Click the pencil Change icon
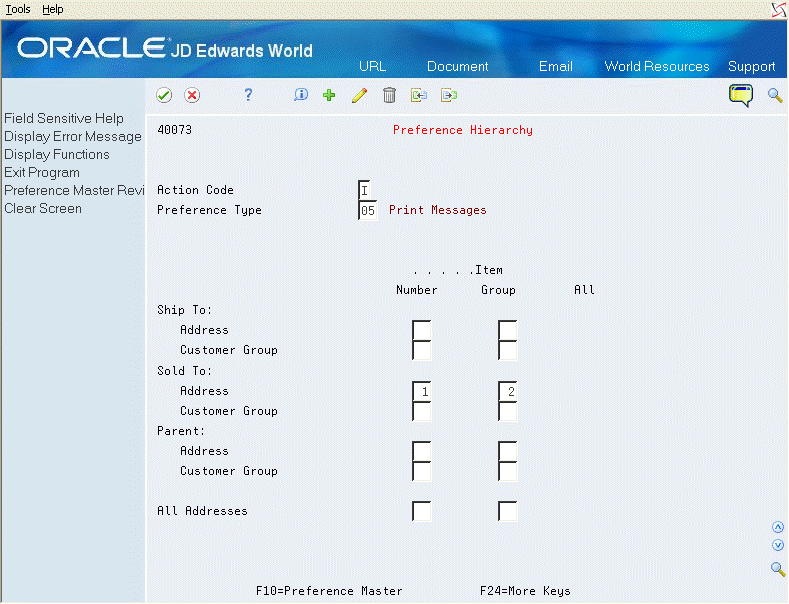This screenshot has height=604, width=789. tap(359, 95)
